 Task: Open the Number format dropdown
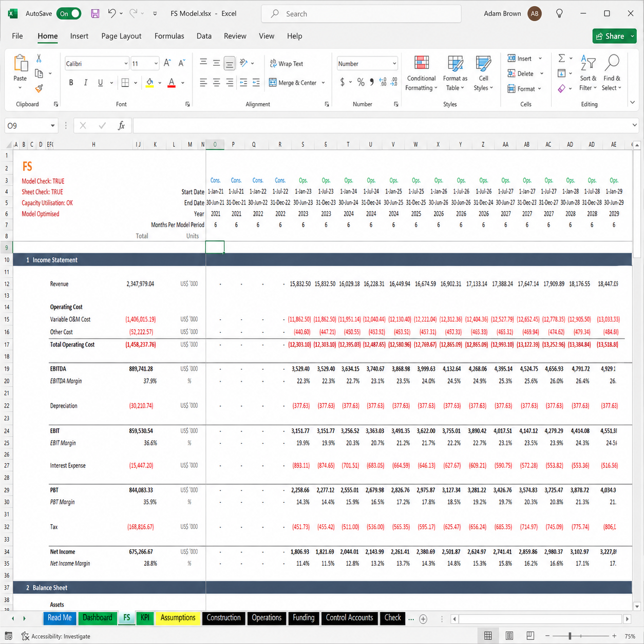(x=394, y=64)
